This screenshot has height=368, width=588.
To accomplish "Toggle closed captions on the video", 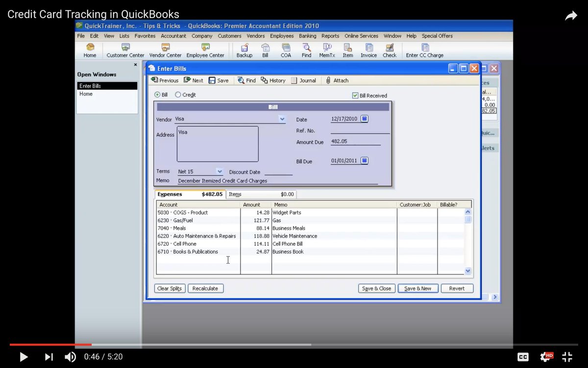I will pos(523,357).
